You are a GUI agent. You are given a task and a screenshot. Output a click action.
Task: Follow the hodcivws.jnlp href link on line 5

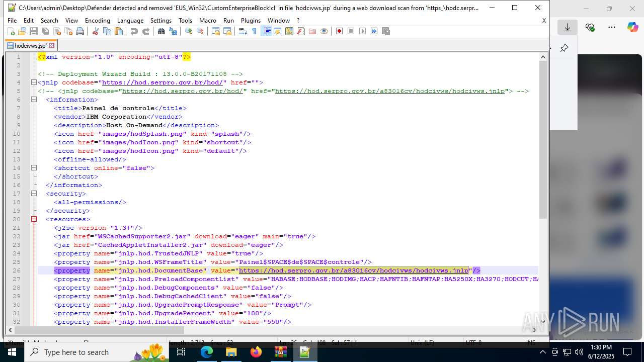pyautogui.click(x=390, y=91)
